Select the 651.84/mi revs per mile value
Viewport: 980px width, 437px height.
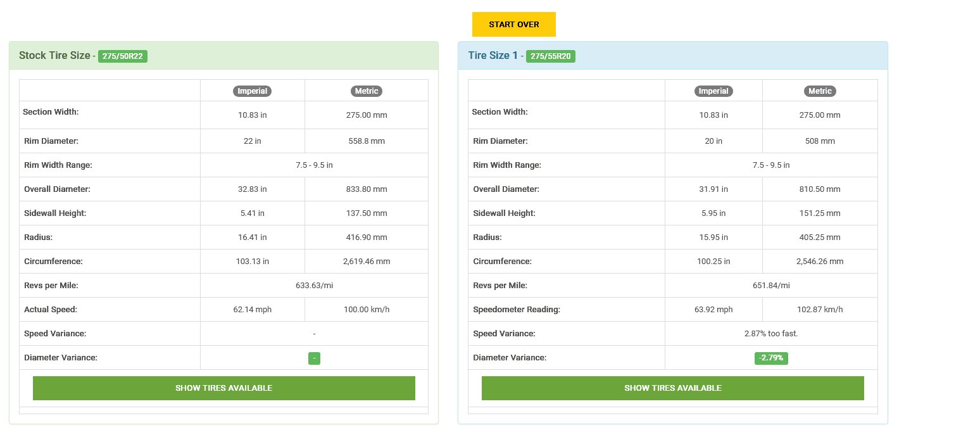click(771, 286)
